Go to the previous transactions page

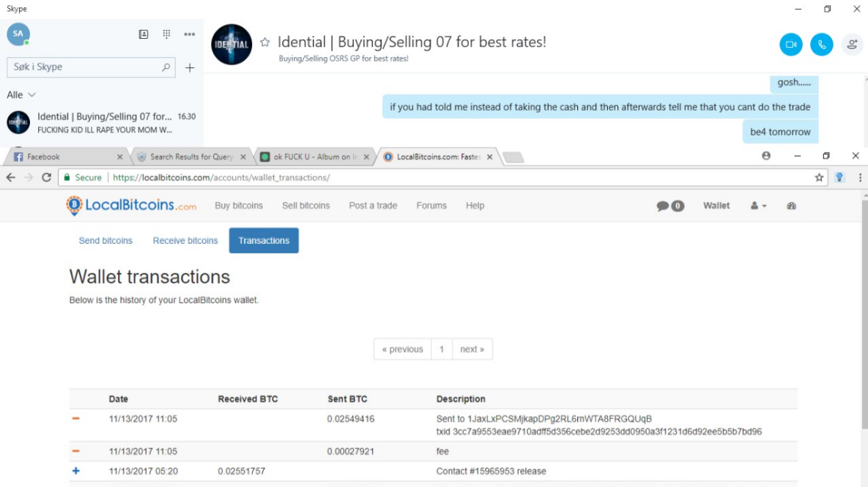(402, 349)
